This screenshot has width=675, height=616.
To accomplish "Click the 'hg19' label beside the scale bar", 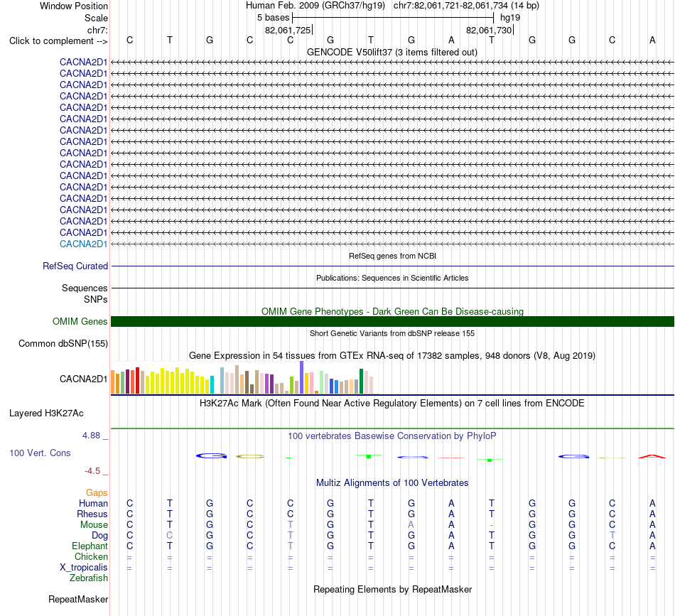I will (x=510, y=18).
